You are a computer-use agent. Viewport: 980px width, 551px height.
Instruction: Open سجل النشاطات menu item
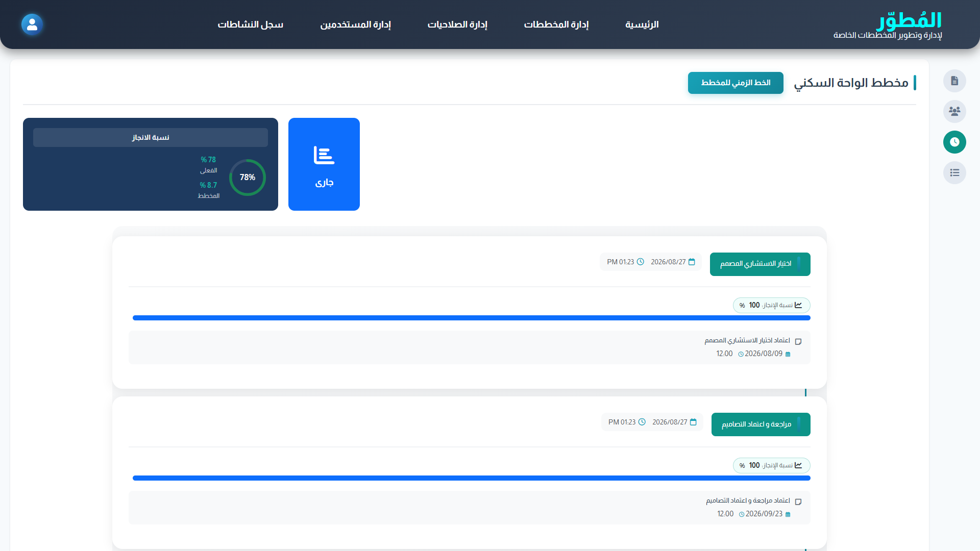pyautogui.click(x=251, y=24)
